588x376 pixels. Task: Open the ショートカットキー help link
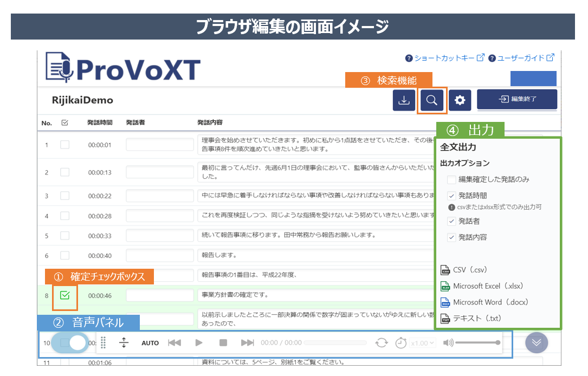point(445,58)
